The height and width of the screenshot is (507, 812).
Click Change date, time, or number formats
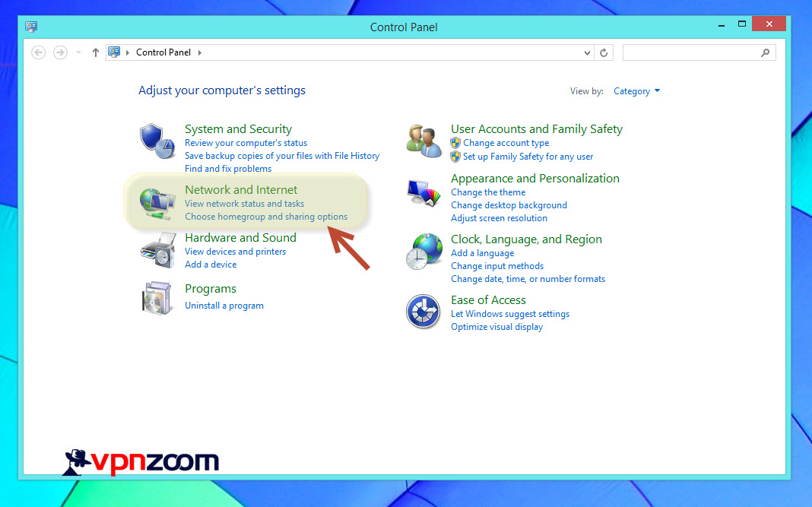(x=528, y=279)
